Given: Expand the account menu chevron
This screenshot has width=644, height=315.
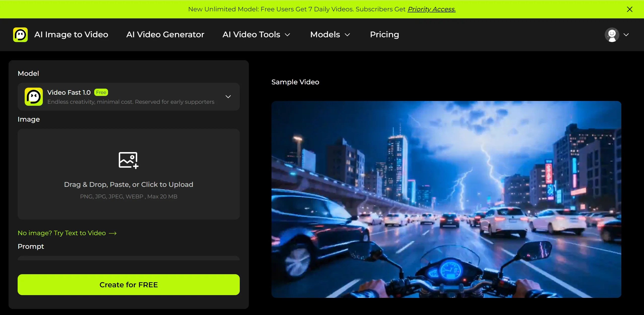Looking at the screenshot, I should (x=626, y=35).
